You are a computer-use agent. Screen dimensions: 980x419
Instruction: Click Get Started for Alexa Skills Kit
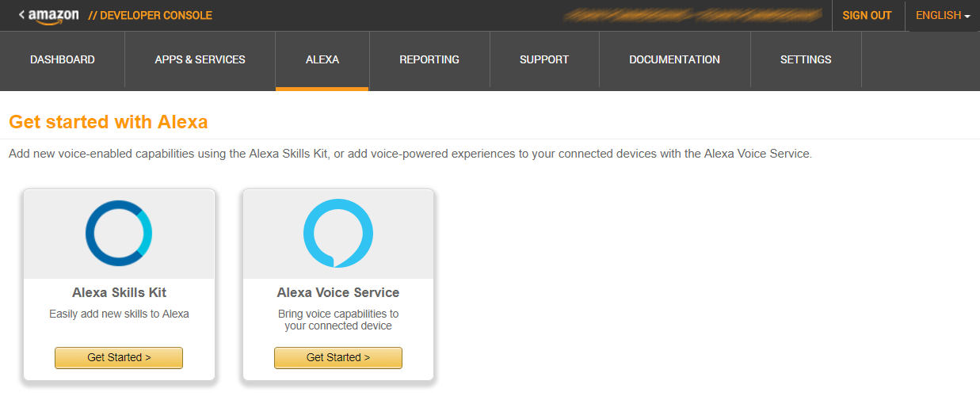click(x=119, y=357)
